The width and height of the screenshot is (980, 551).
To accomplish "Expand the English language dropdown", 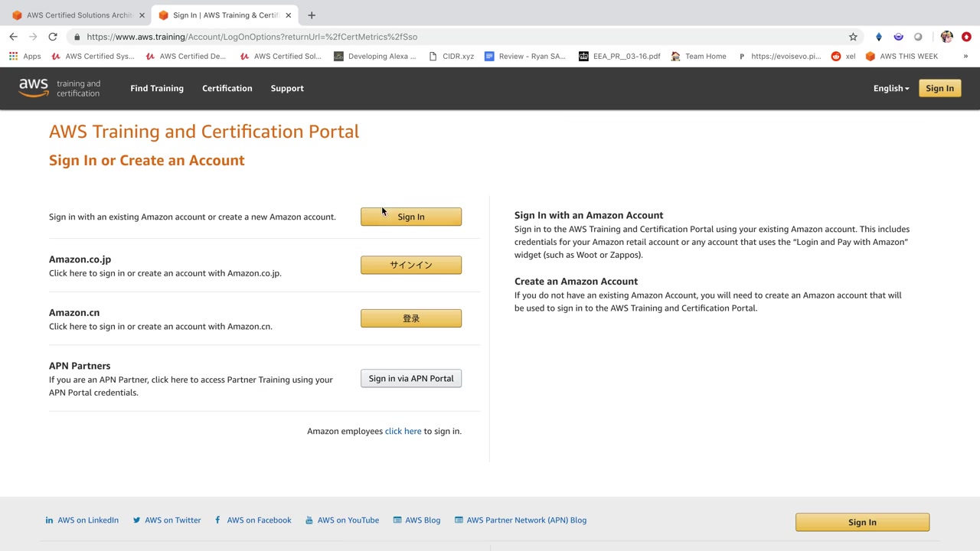I will pos(891,88).
